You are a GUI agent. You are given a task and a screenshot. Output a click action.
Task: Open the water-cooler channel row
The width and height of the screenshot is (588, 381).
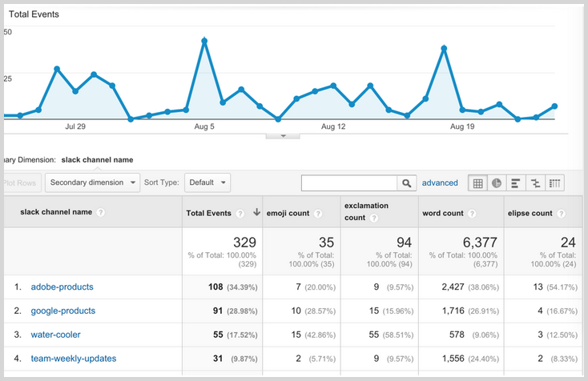[55, 335]
